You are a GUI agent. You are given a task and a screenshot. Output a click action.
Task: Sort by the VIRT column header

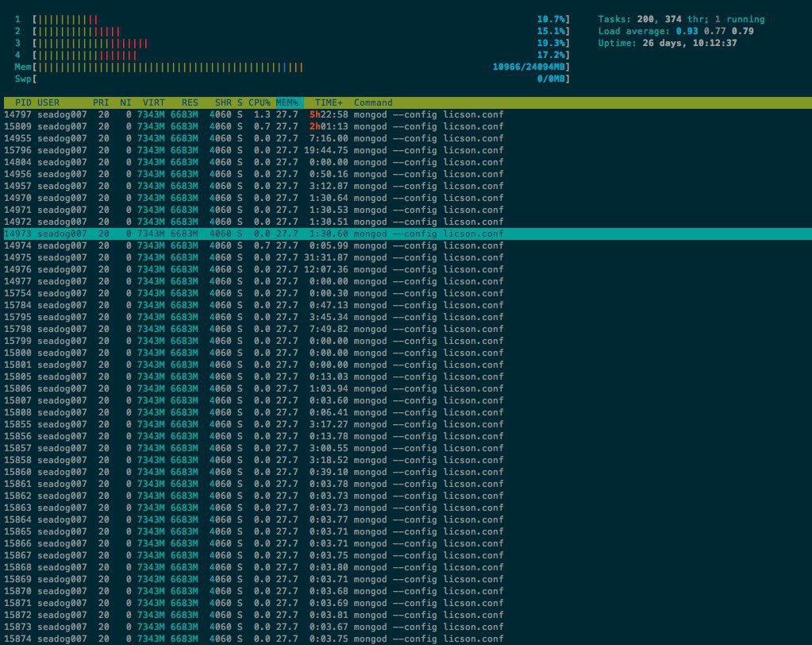click(154, 102)
